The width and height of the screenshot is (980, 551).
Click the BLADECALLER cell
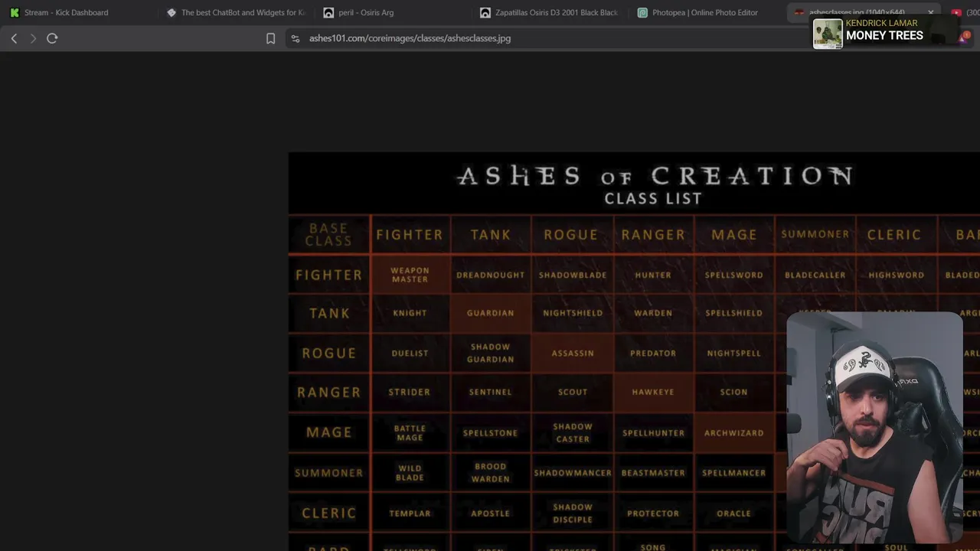815,275
